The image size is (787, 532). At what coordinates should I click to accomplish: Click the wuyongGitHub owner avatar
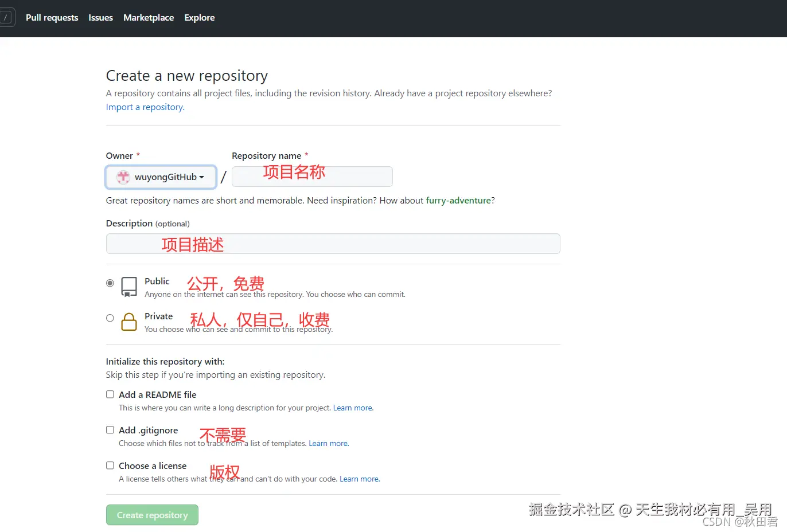click(123, 177)
